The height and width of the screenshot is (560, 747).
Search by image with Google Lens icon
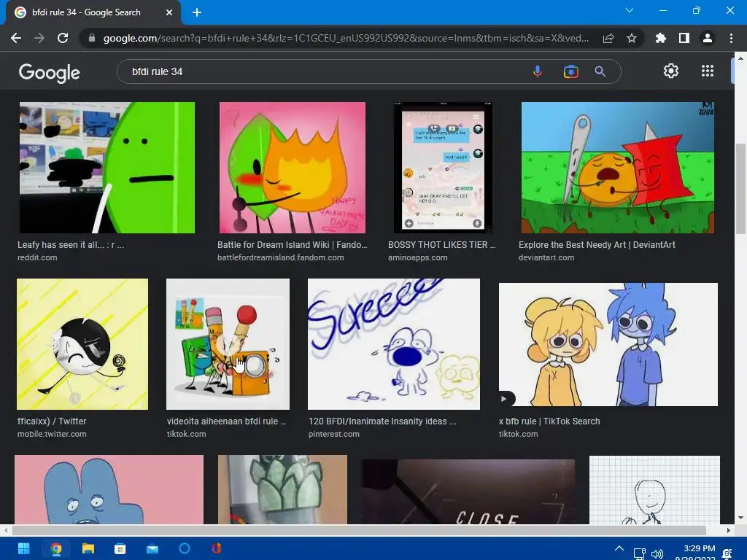(x=570, y=71)
